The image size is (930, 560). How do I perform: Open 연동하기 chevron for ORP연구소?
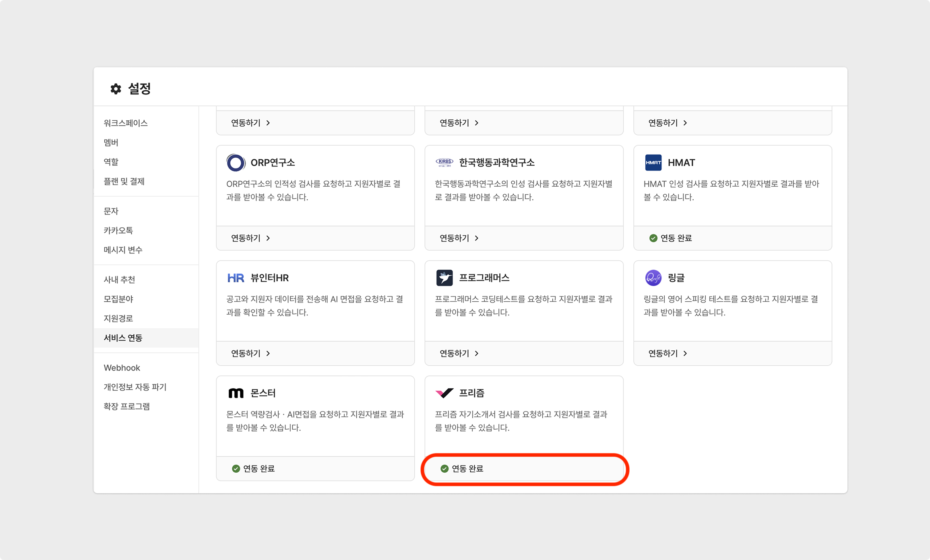(x=268, y=238)
